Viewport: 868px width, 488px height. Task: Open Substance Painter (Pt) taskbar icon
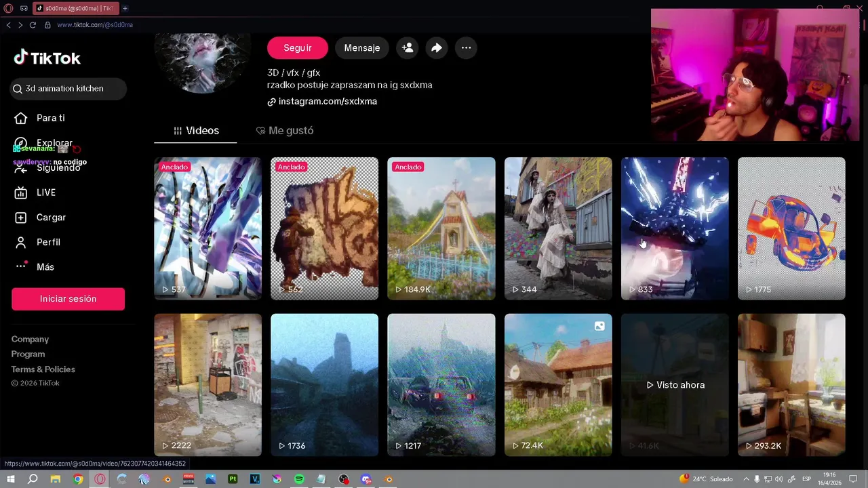[x=233, y=479]
